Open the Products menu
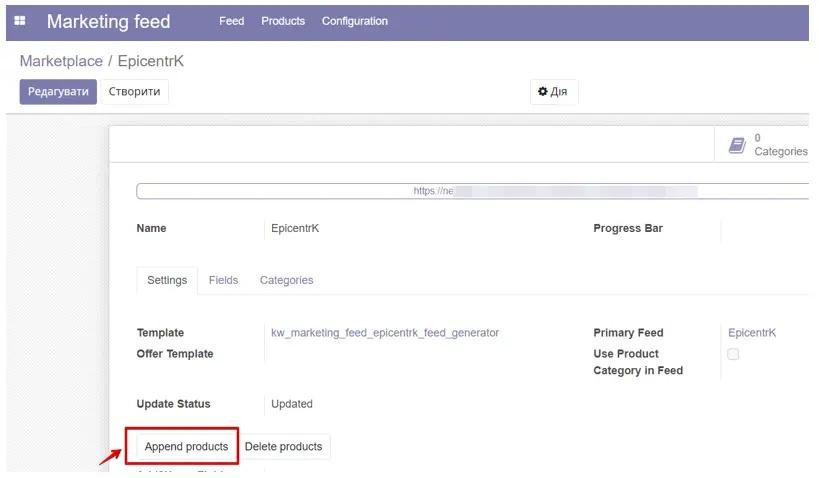Image resolution: width=819 pixels, height=478 pixels. click(283, 21)
